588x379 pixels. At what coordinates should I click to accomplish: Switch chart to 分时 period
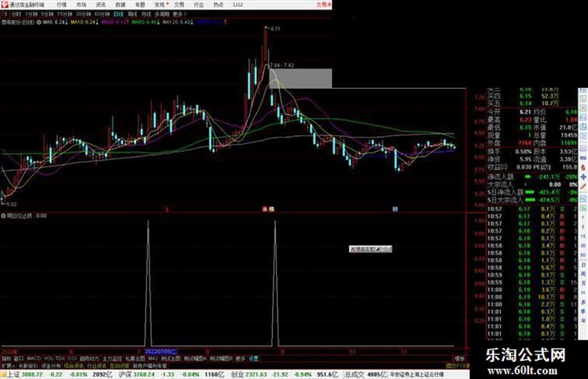coord(16,14)
